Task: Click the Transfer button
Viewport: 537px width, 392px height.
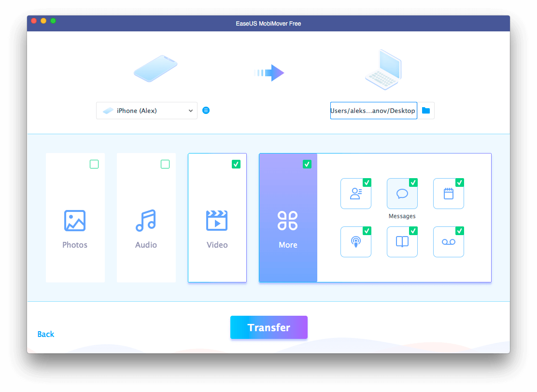Action: (269, 327)
